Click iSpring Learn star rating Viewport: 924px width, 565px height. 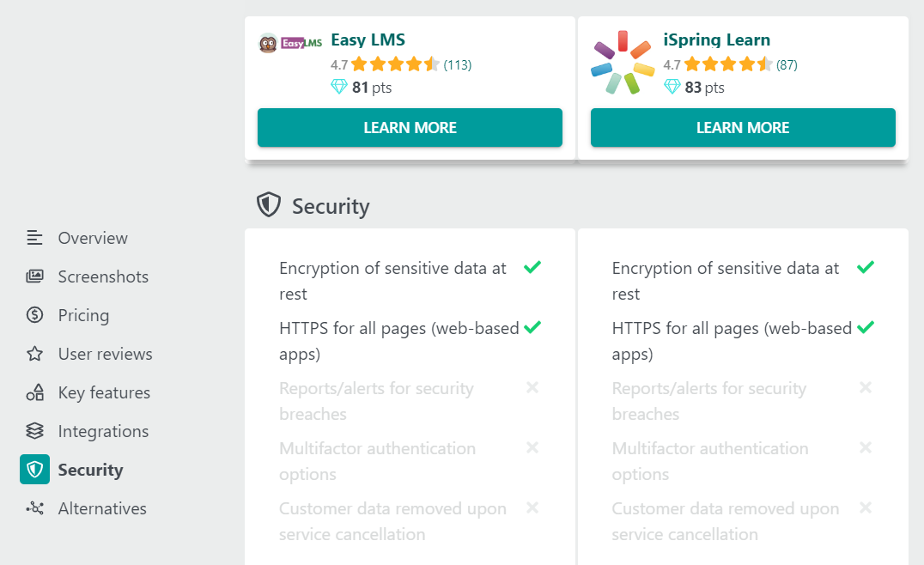[x=727, y=64]
